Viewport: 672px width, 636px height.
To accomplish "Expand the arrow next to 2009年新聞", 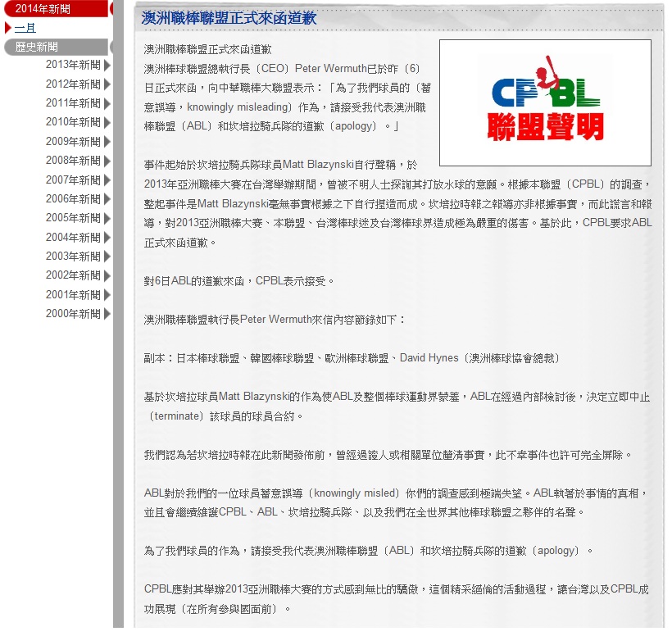I will click(107, 142).
